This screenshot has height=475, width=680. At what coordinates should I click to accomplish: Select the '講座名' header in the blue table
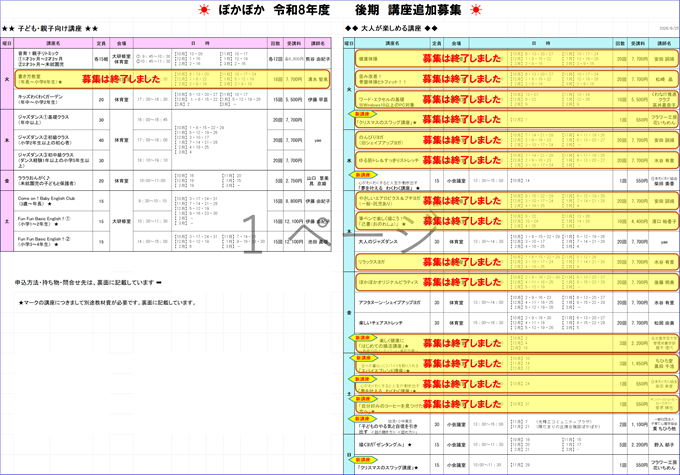pyautogui.click(x=392, y=43)
